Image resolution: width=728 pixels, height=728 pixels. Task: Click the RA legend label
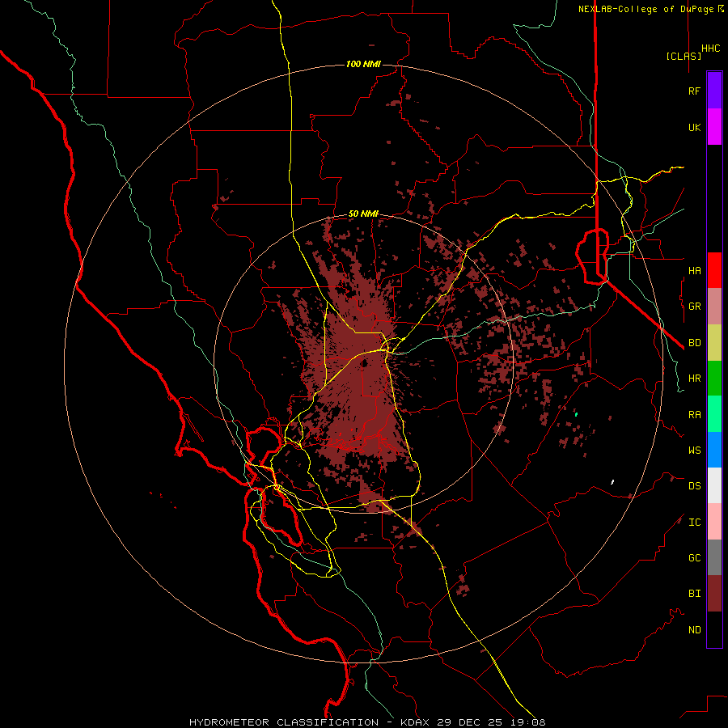pyautogui.click(x=694, y=414)
